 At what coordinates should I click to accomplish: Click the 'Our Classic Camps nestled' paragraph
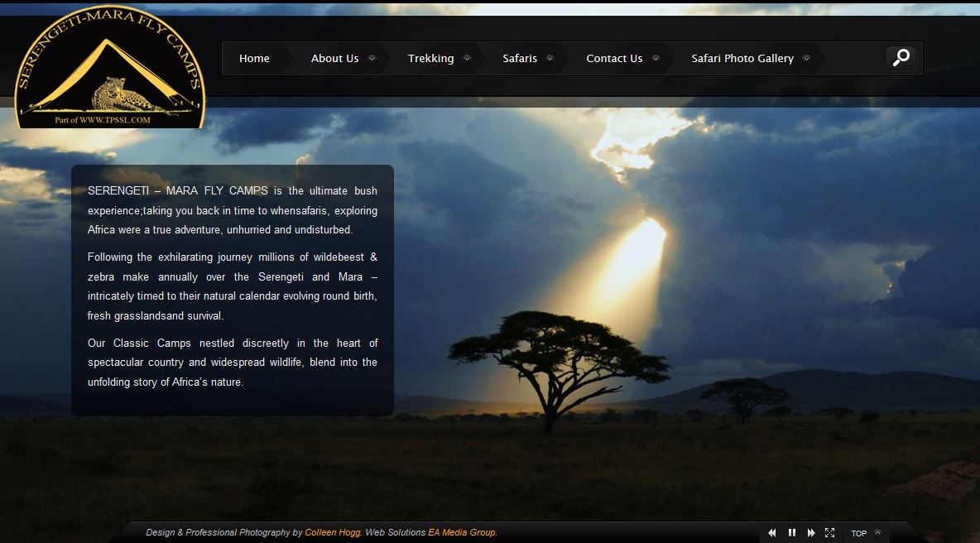[x=233, y=363]
